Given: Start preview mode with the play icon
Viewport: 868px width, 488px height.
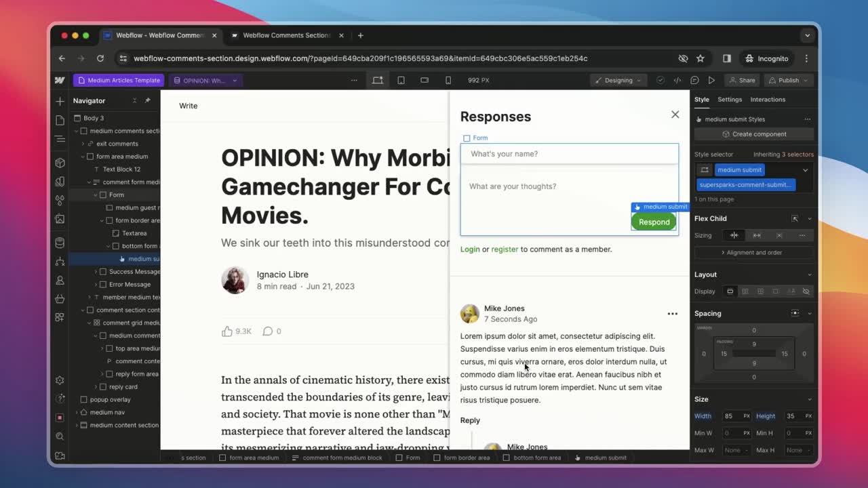Looking at the screenshot, I should 711,80.
